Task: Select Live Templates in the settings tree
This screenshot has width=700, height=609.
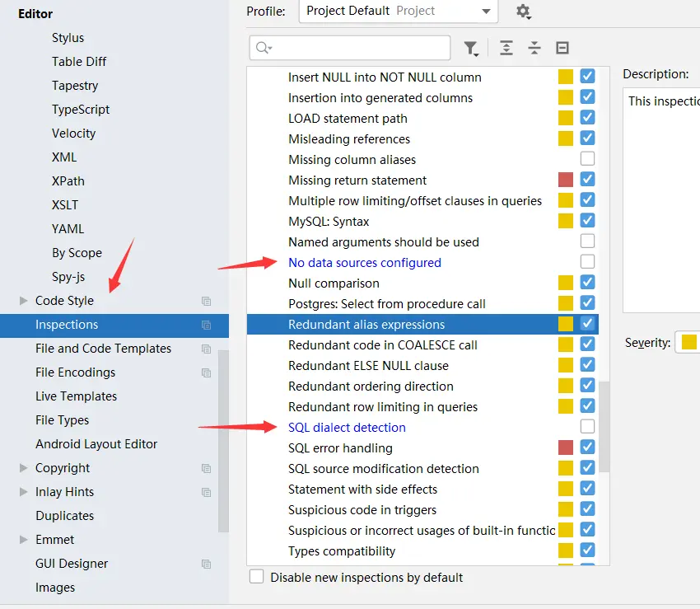Action: (76, 396)
